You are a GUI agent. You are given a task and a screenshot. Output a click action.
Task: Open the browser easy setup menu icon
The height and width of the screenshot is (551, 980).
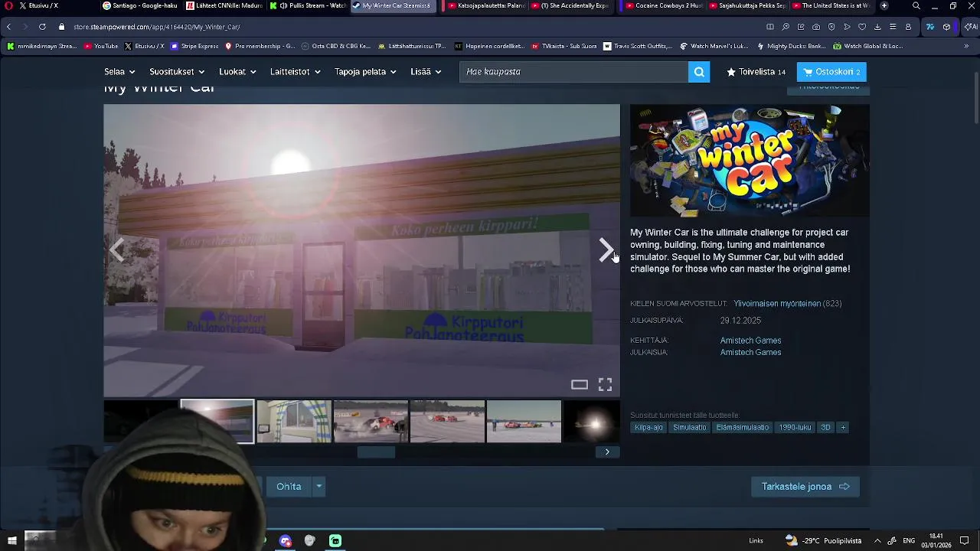[x=893, y=27]
